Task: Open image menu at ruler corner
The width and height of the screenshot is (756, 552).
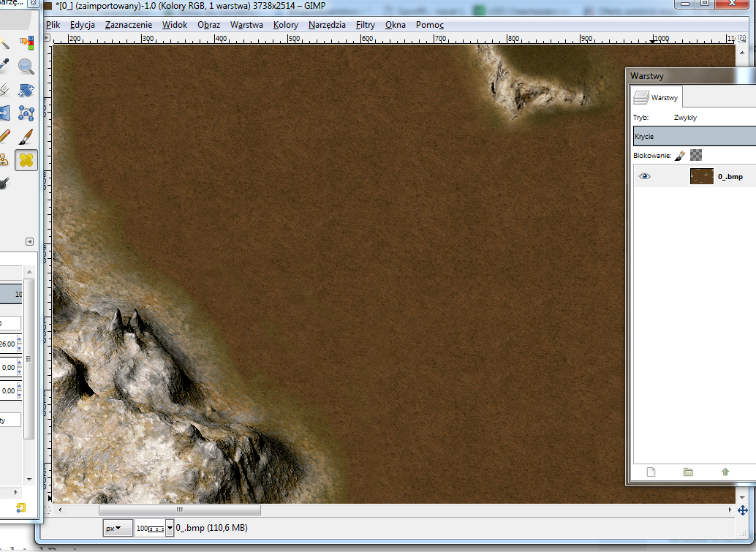Action: pyautogui.click(x=48, y=37)
